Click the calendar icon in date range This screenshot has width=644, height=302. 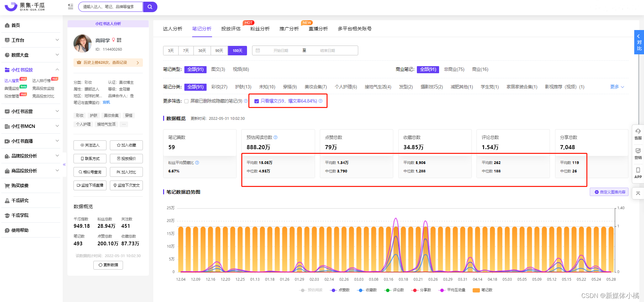258,51
